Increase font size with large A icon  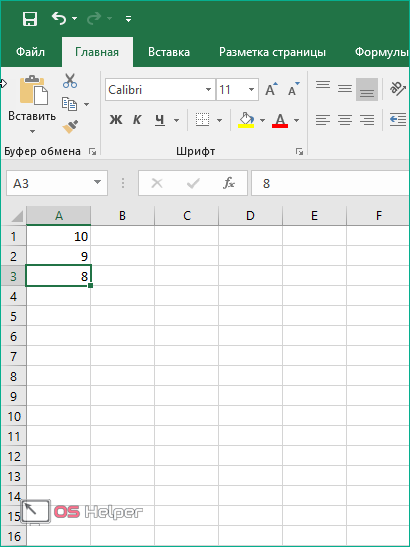coord(271,89)
